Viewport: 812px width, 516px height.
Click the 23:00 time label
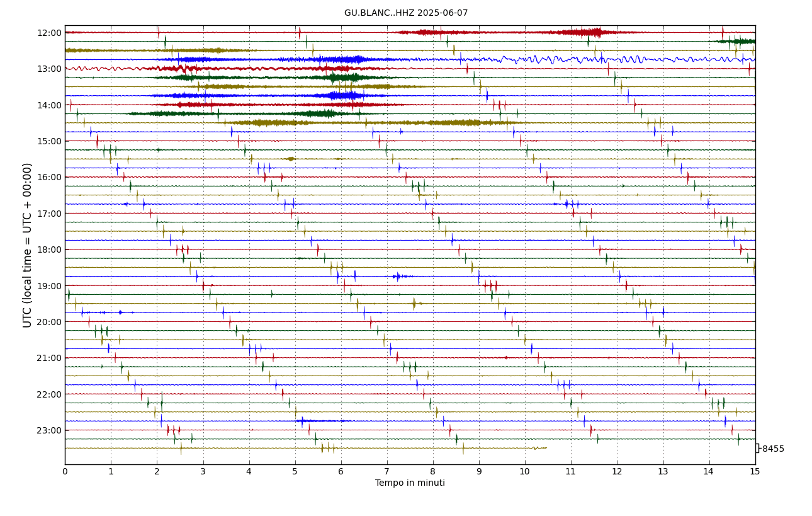tap(50, 430)
